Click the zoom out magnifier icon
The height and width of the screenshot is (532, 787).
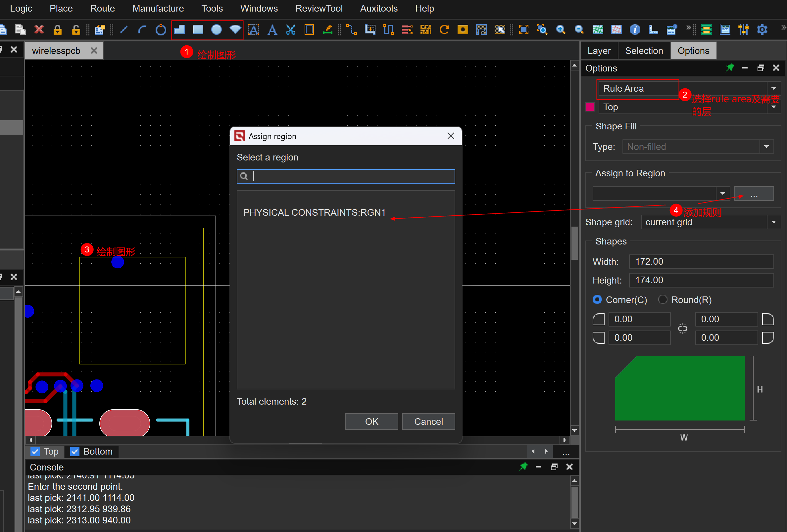[579, 30]
